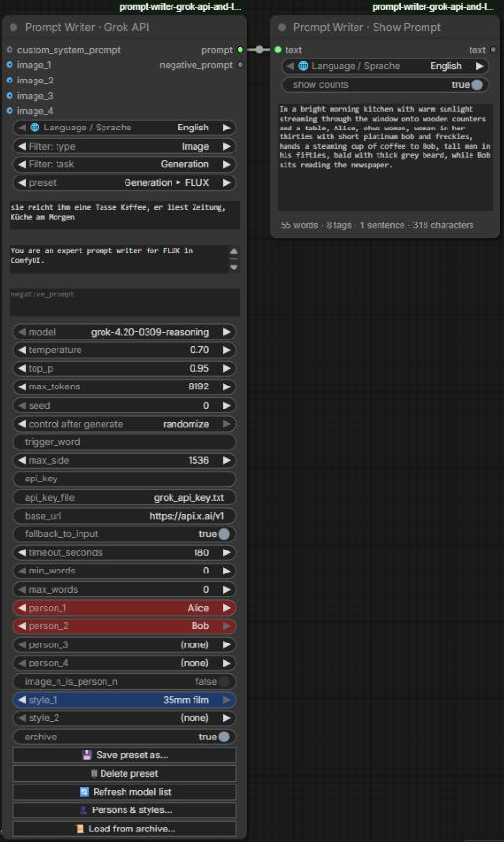Open the Filter: type dropdown
The image size is (504, 842).
coord(125,146)
